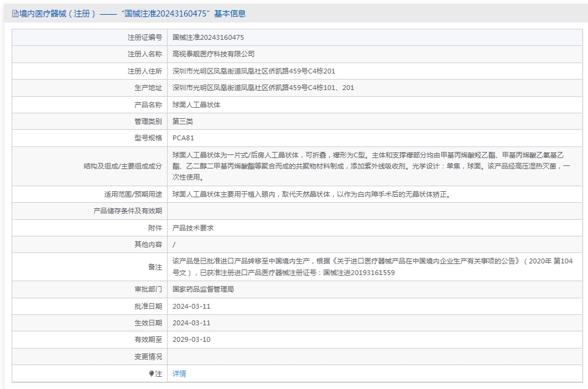Click the 审批部门 row label
Screen dimensions: 588x389
148,289
